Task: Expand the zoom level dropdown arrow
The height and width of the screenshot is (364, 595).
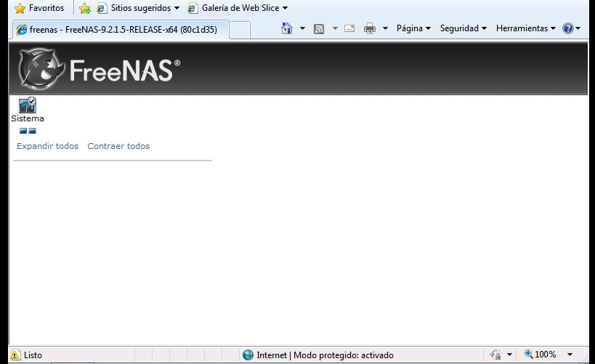Action: pos(570,355)
